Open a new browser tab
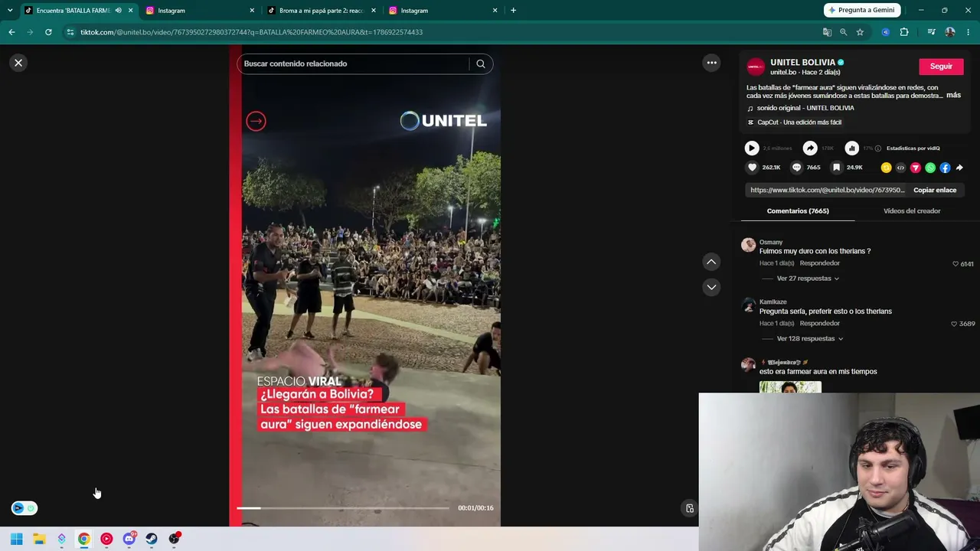 coord(513,11)
